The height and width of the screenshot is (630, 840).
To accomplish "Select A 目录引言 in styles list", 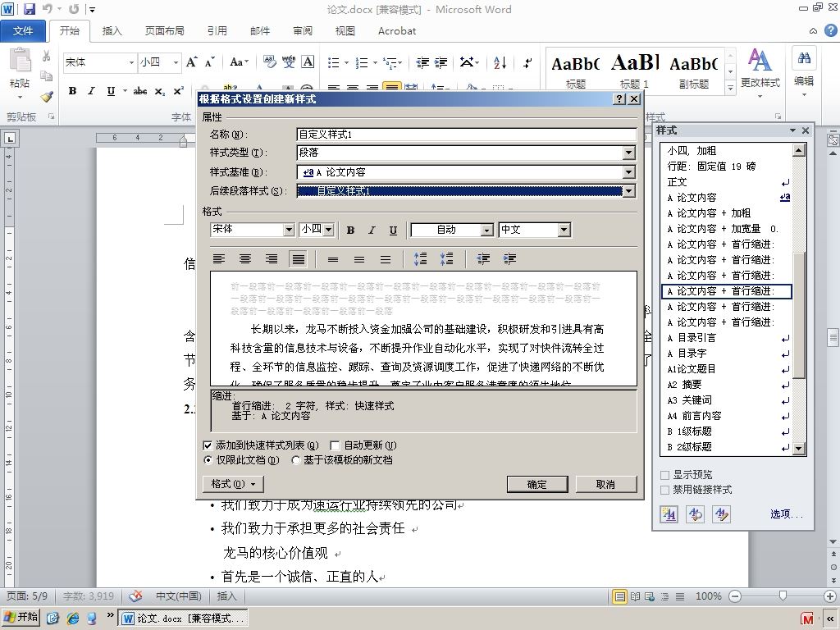I will click(728, 338).
